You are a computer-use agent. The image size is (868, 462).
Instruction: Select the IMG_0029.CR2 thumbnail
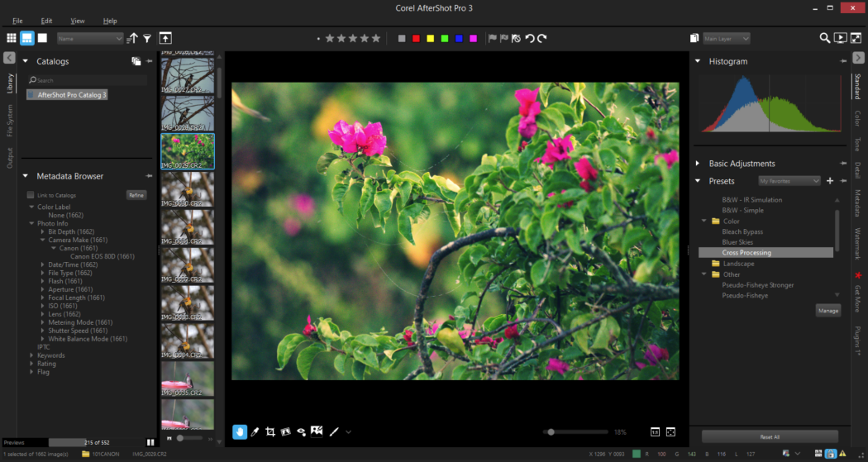click(187, 151)
